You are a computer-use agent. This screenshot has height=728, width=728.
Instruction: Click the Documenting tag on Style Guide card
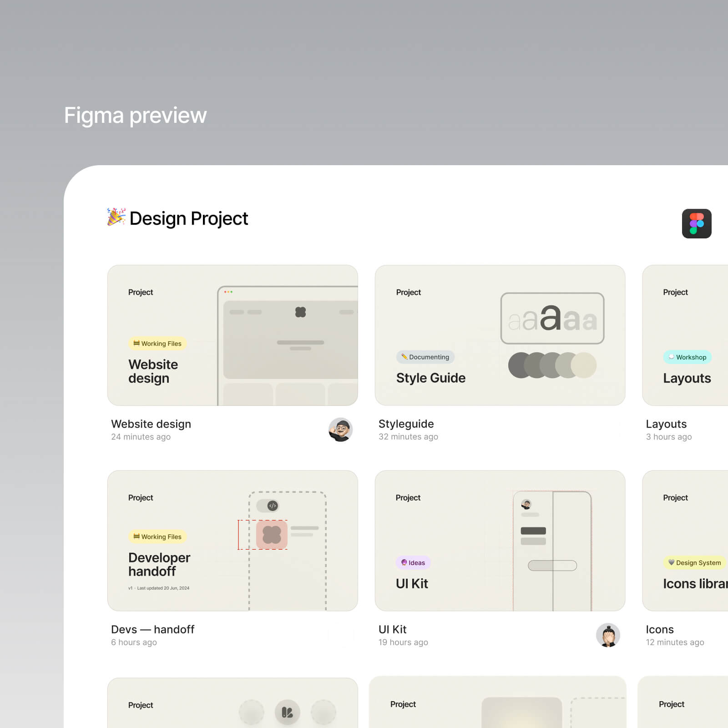click(x=425, y=357)
